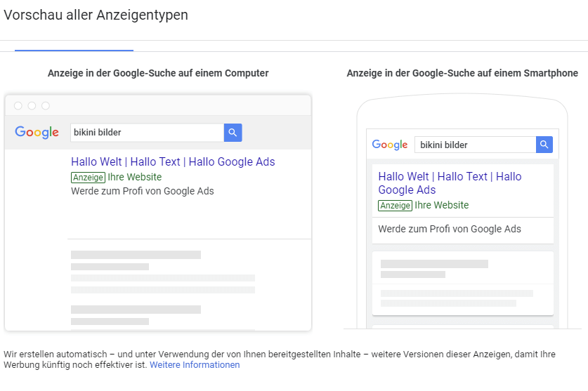588x391 pixels.
Task: Click the Google logo in desktop preview
Action: [37, 132]
